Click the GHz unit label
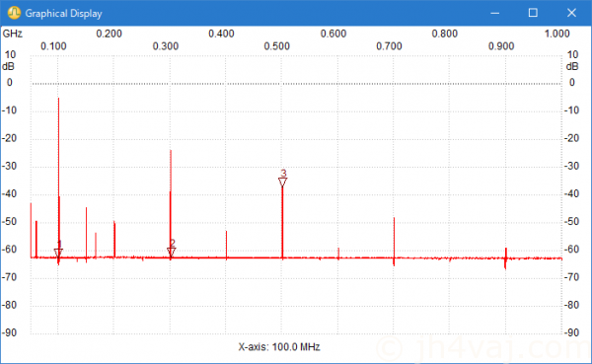 (x=13, y=34)
